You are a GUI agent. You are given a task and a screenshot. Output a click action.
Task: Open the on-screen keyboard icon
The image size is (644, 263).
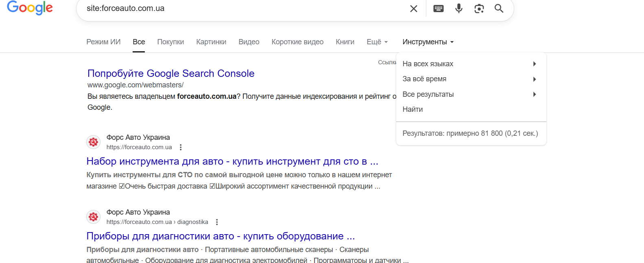[439, 9]
